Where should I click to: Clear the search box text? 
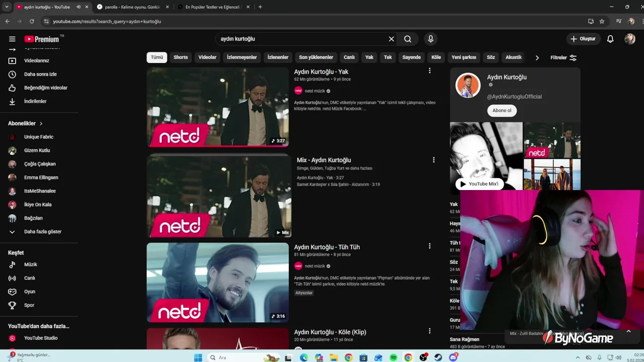tap(391, 39)
